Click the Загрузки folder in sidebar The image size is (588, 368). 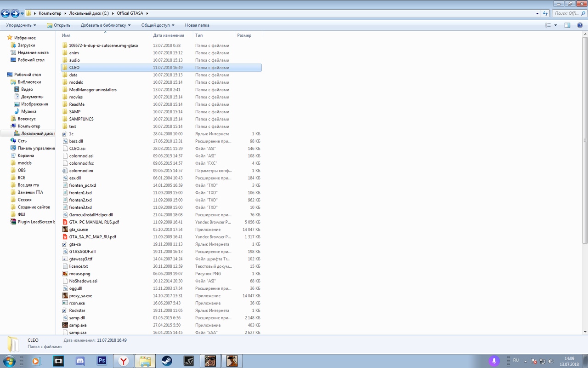tap(26, 45)
